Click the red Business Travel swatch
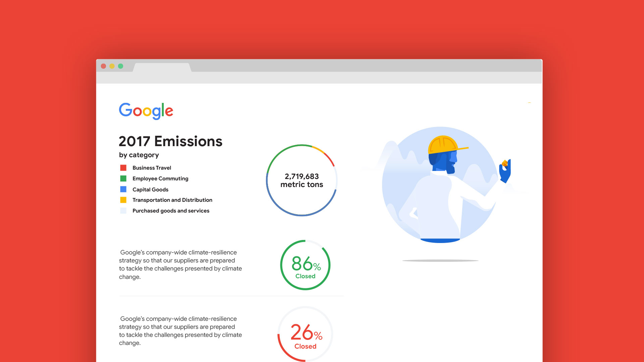This screenshot has width=644, height=362. (x=123, y=168)
